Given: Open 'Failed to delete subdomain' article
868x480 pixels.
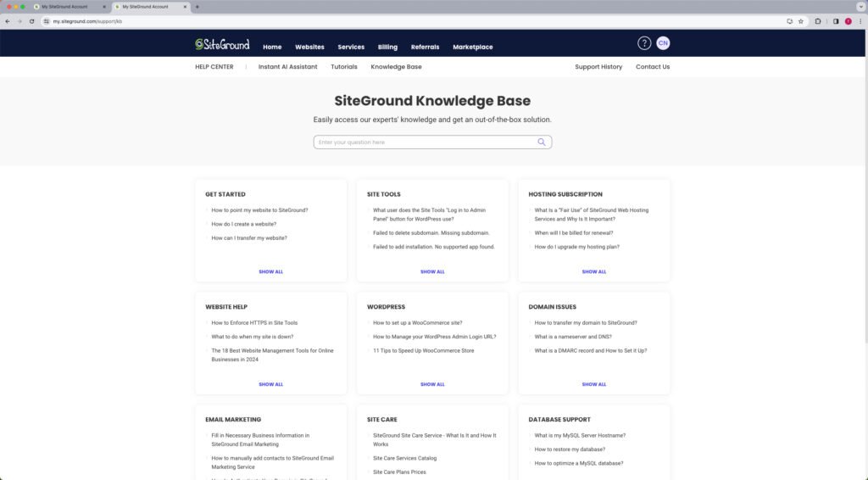Looking at the screenshot, I should click(431, 233).
